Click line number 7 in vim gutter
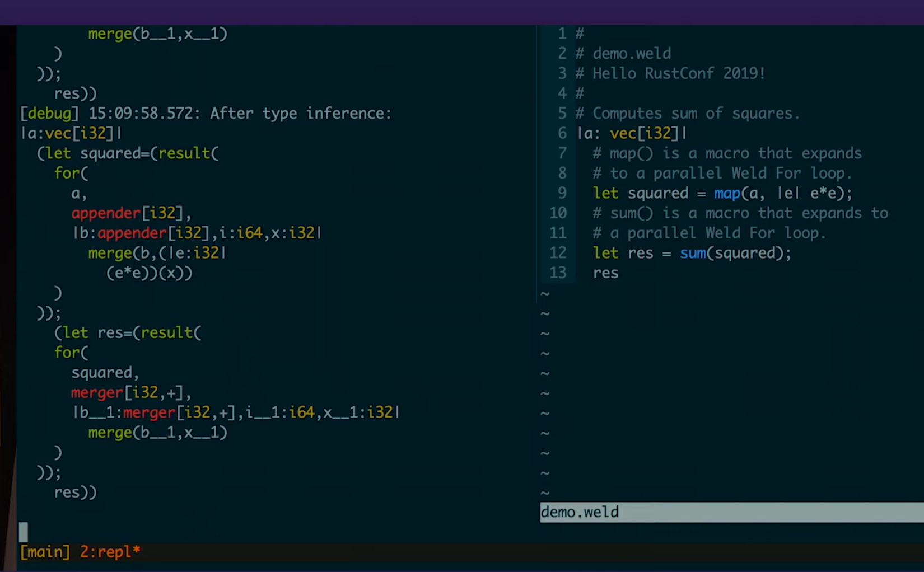Image resolution: width=924 pixels, height=572 pixels. (562, 153)
